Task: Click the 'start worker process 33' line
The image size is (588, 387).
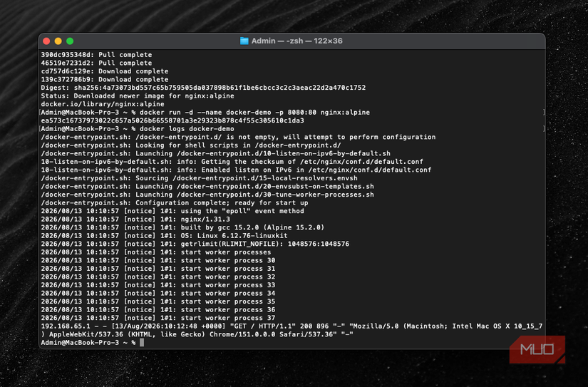Action: click(158, 285)
